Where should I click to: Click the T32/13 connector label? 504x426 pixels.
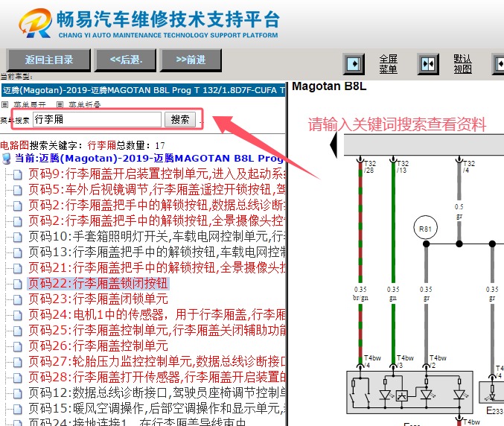point(402,167)
